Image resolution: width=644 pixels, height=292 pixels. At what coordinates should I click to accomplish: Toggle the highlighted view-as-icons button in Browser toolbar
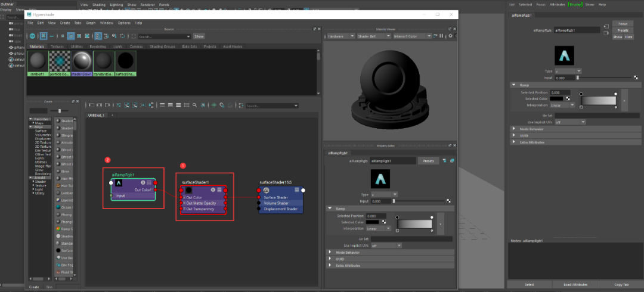(44, 36)
